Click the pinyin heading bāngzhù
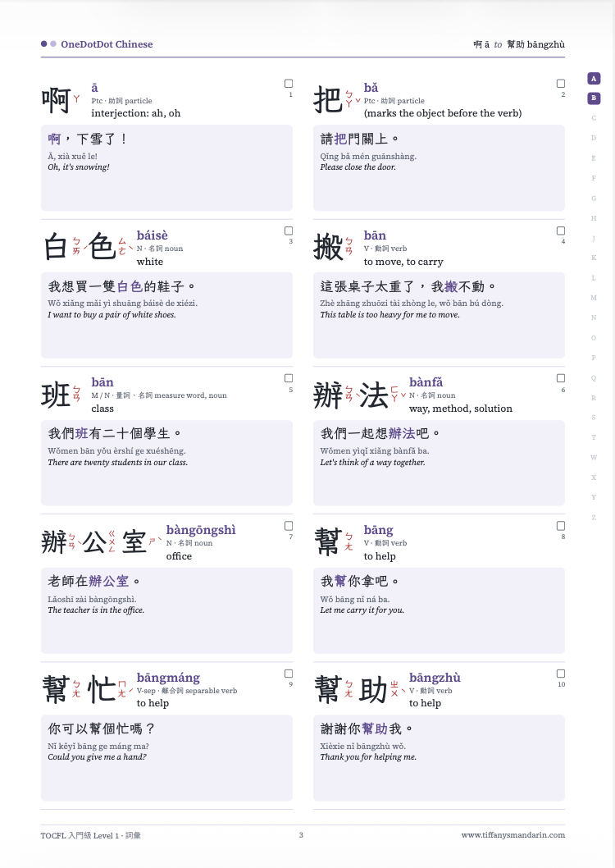Image resolution: width=615 pixels, height=868 pixels. [435, 678]
